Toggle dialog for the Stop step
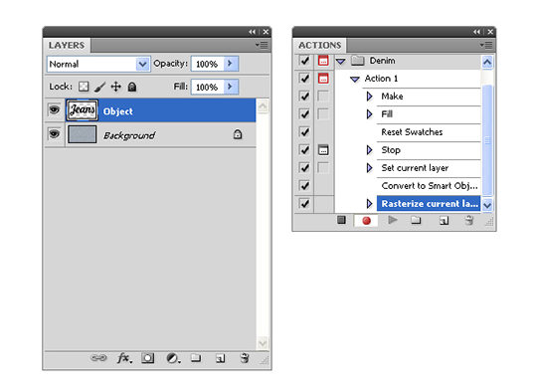537x392 pixels. (323, 150)
